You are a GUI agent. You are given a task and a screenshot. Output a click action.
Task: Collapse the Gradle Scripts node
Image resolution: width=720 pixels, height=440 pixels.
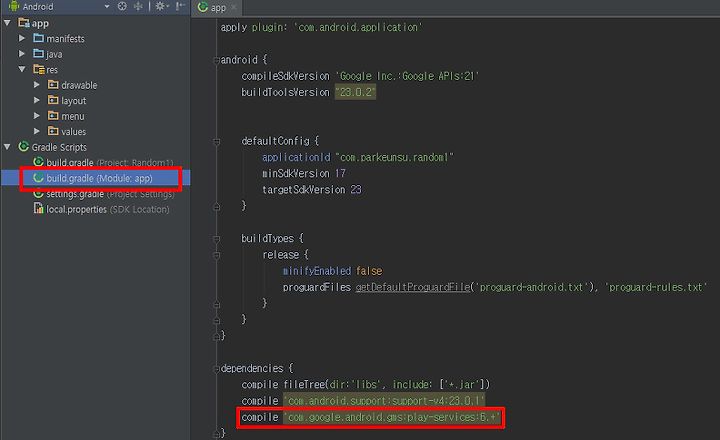point(7,147)
